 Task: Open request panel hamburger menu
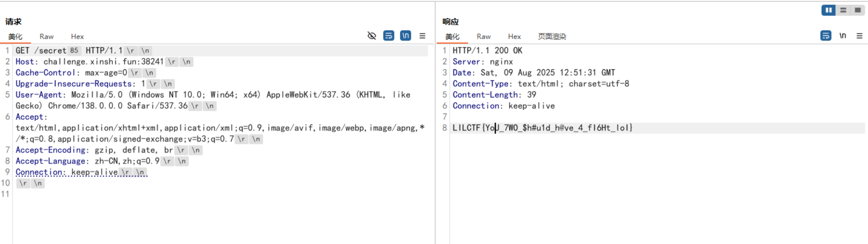point(422,36)
